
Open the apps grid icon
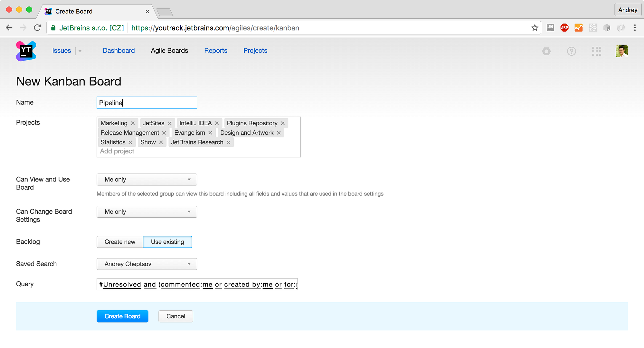[596, 51]
